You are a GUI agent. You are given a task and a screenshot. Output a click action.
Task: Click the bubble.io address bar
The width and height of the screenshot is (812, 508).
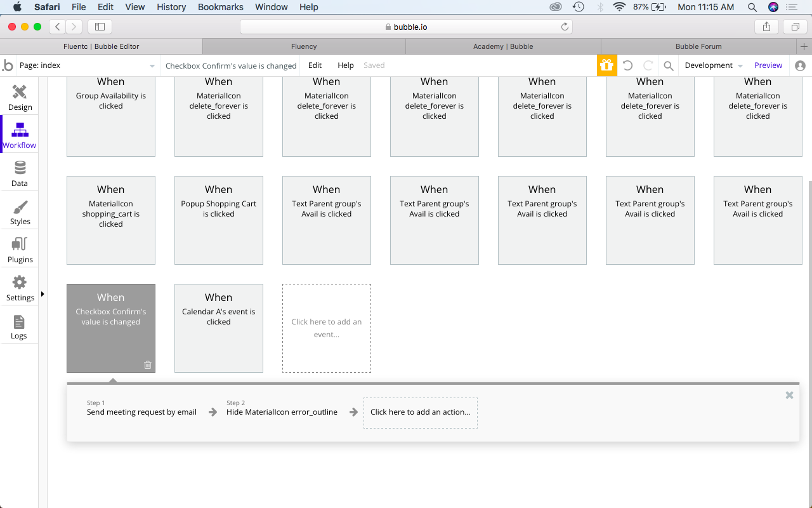[x=406, y=27]
